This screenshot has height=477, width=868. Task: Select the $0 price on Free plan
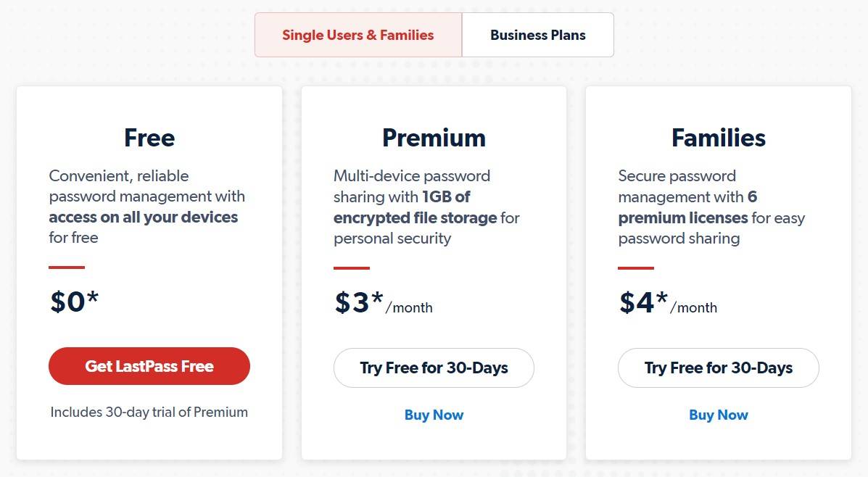pyautogui.click(x=74, y=302)
